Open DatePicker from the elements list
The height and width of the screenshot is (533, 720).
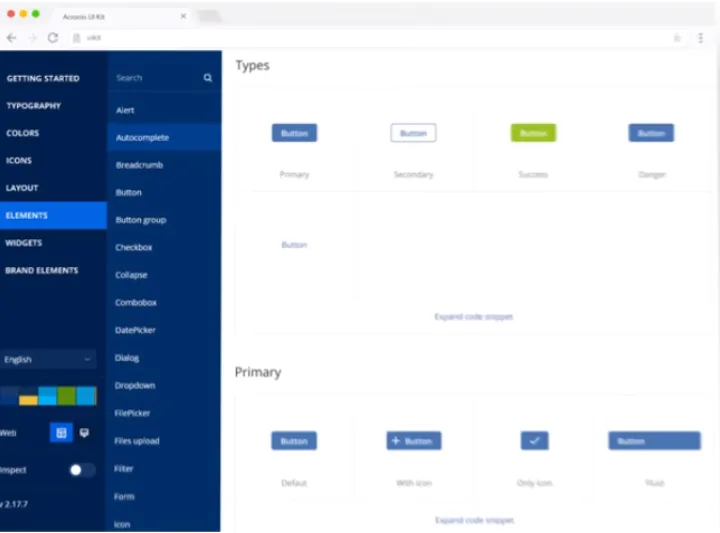click(135, 330)
